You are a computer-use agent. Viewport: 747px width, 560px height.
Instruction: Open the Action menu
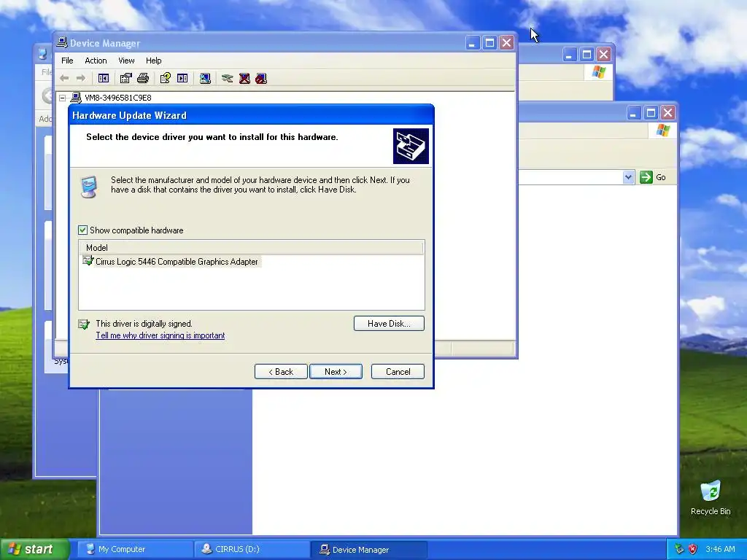[x=96, y=61]
